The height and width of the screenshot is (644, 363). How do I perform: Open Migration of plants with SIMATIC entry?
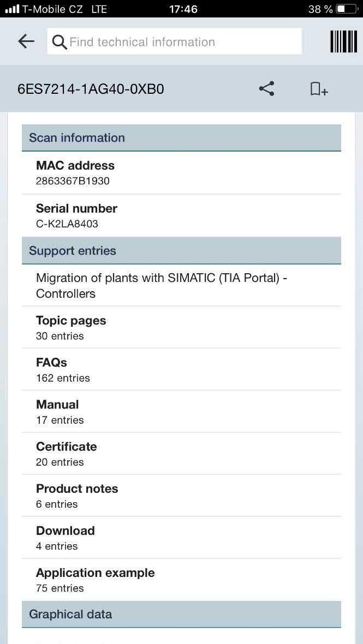(181, 285)
